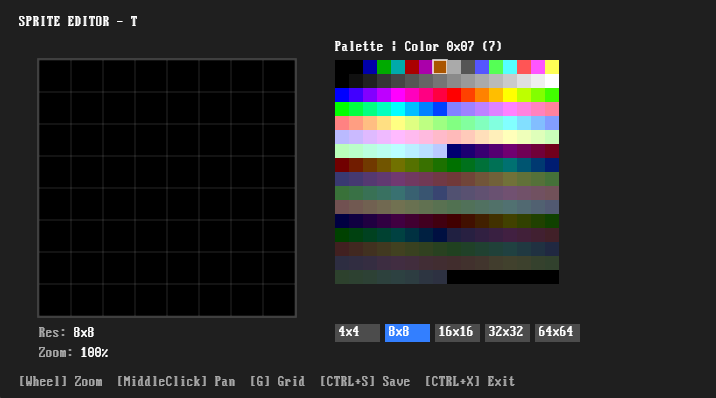Select the navy swatch after the pale blue pastels
This screenshot has height=398, width=716.
coord(454,151)
